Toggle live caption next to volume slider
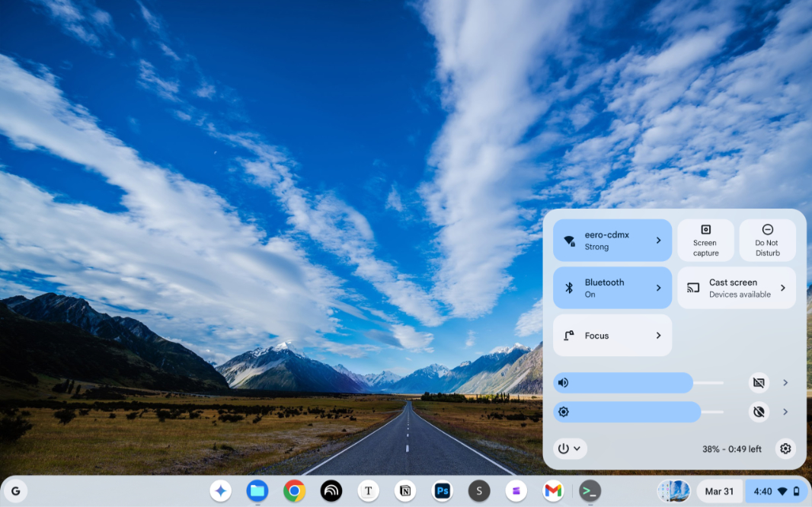Screen dimensions: 812x507 click(x=759, y=383)
